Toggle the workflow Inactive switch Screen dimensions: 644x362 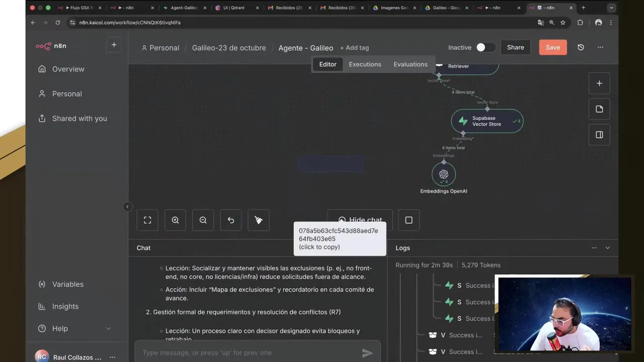pyautogui.click(x=485, y=47)
